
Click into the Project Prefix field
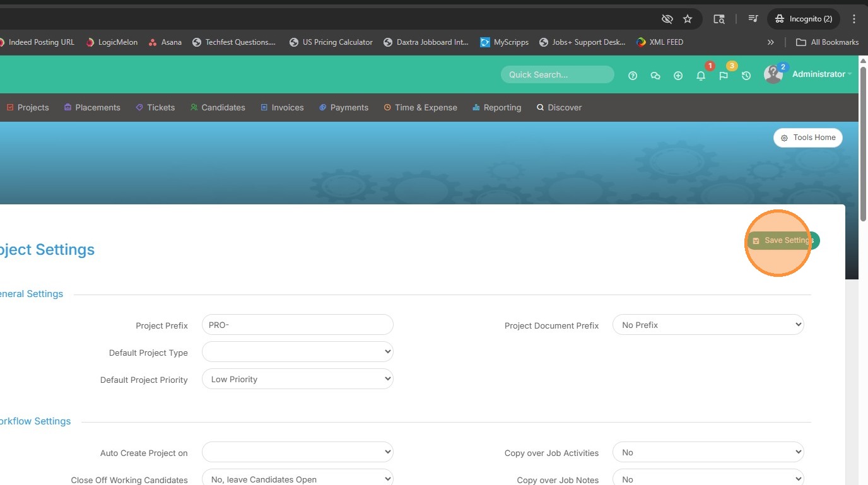[297, 325]
